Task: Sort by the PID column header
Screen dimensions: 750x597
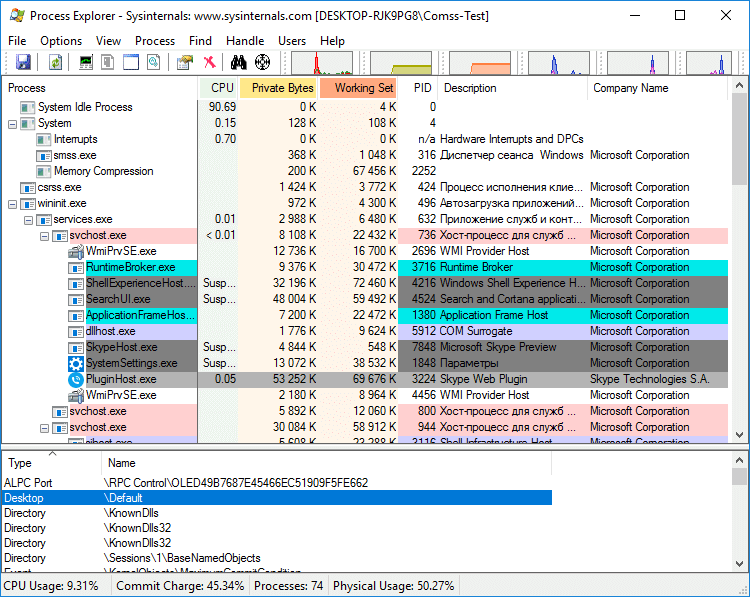Action: [418, 88]
